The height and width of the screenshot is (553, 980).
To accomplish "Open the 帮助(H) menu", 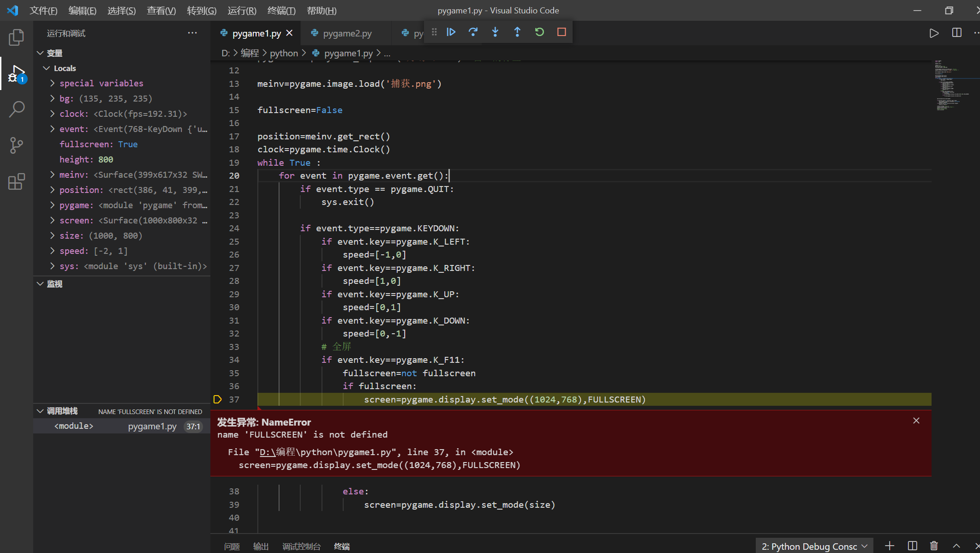I will tap(322, 11).
